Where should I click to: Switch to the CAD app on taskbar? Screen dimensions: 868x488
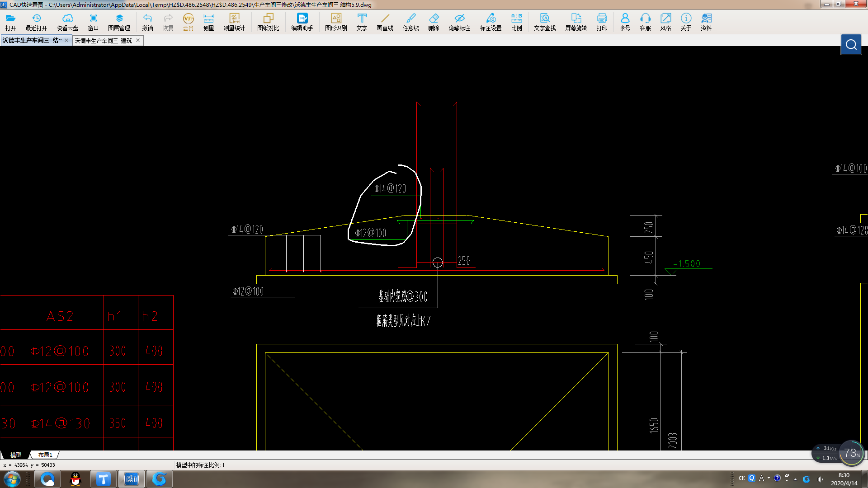[x=132, y=479]
